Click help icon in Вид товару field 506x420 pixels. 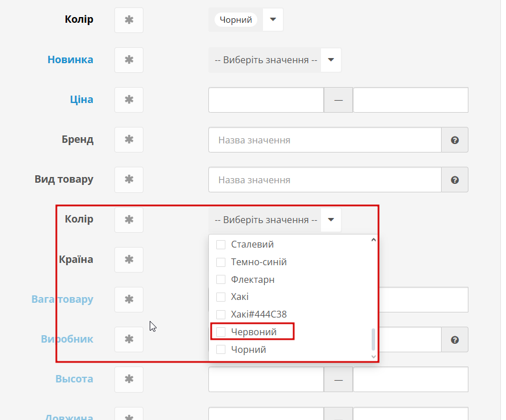455,180
